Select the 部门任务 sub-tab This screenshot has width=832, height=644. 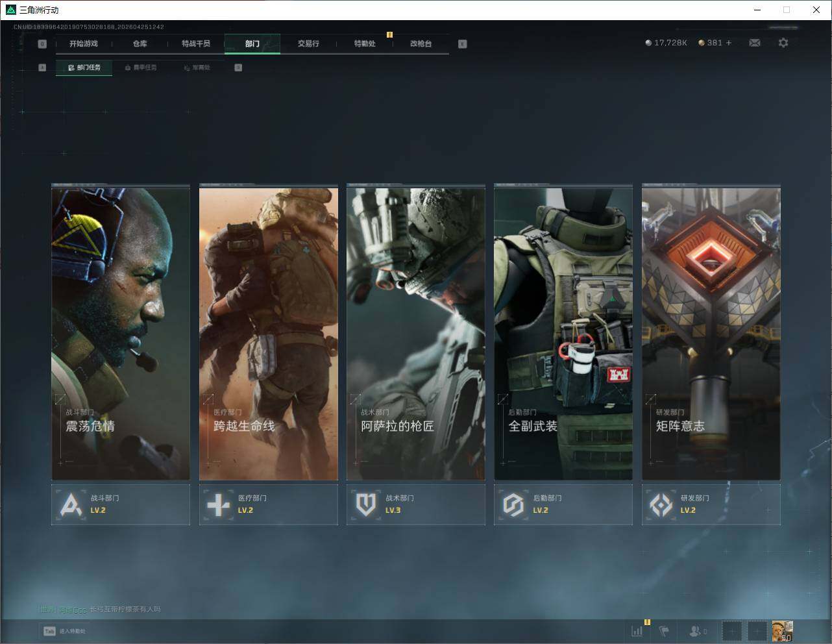(x=84, y=68)
